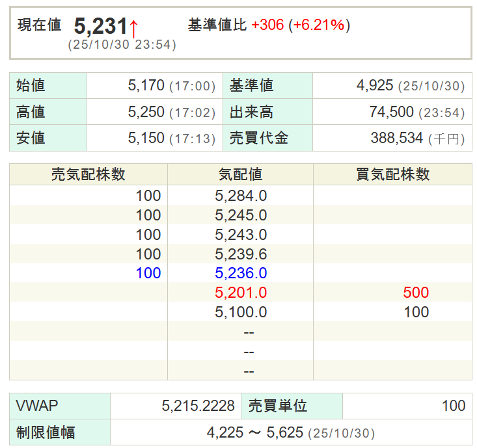Click the +306 (+6.21%) change value
477x448 pixels.
coord(300,25)
